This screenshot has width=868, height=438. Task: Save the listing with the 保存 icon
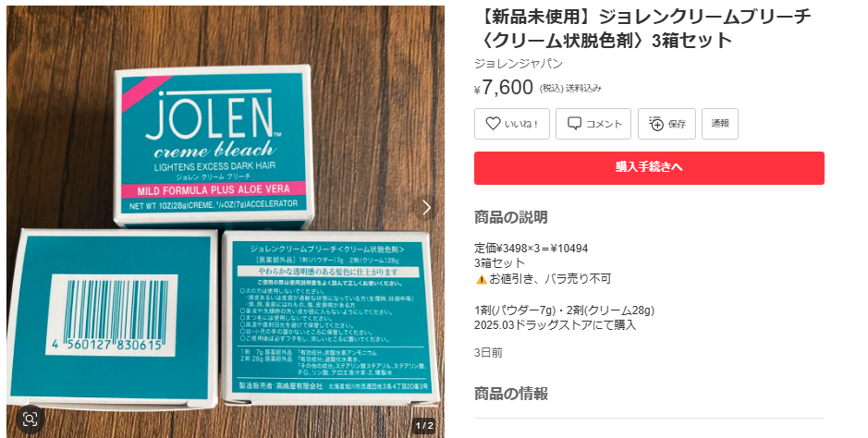tap(666, 124)
